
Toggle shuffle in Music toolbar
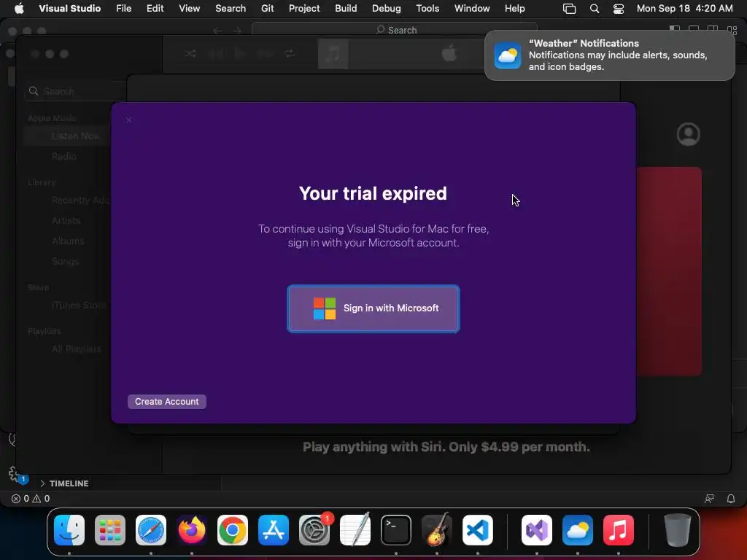click(190, 54)
